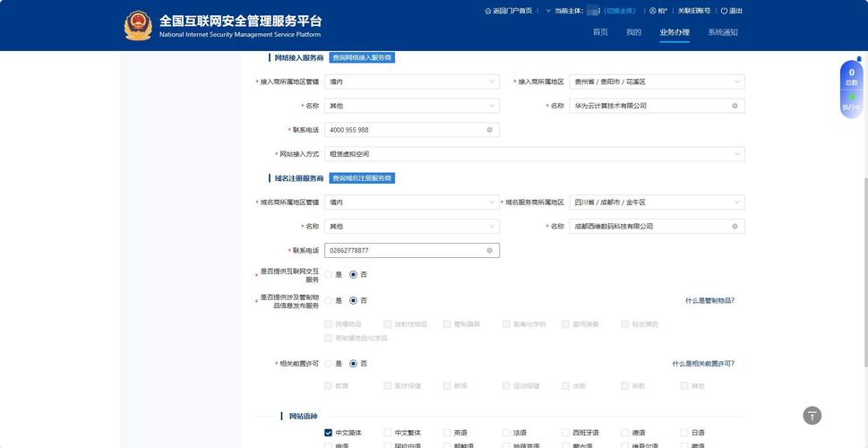Switch to the 系统通知 tab
Screen dimensions: 868x448
(722, 32)
